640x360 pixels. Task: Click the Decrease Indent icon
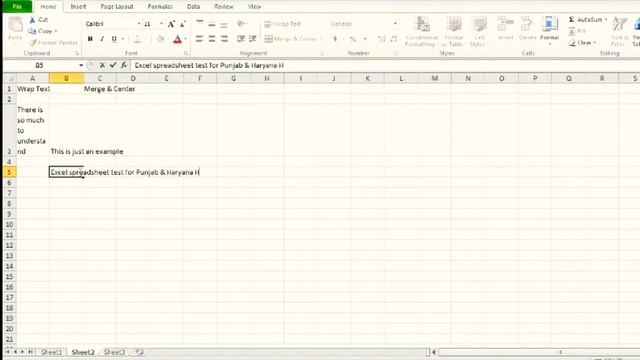[x=241, y=39]
